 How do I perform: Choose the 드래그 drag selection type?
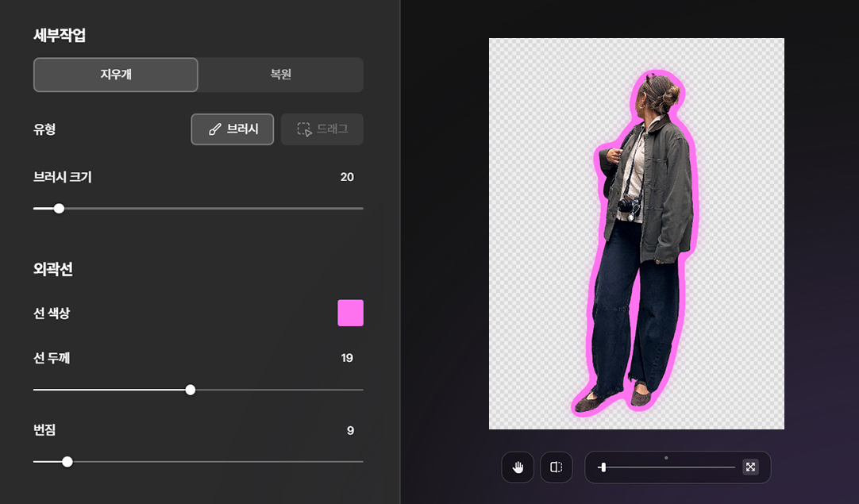tap(322, 129)
